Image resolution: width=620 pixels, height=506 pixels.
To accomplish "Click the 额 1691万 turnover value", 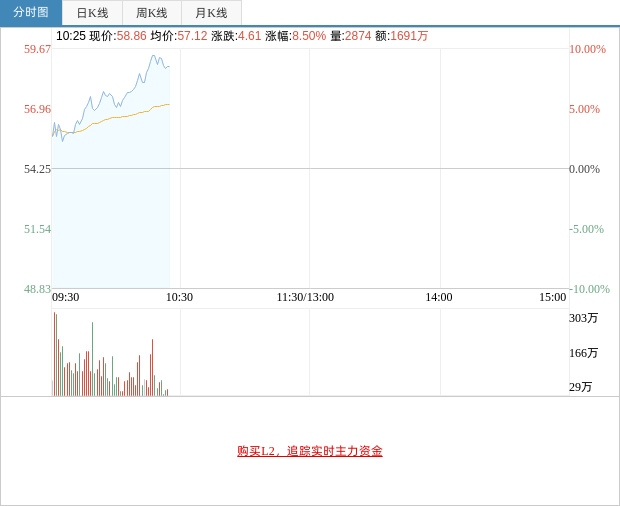I will [x=409, y=36].
